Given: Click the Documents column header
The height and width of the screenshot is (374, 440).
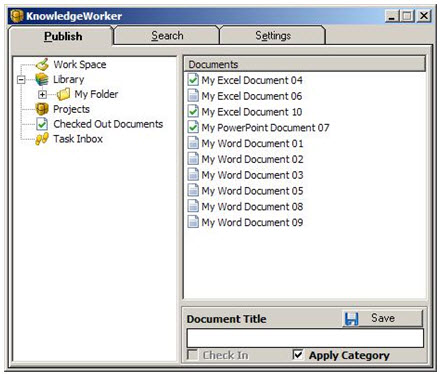Looking at the screenshot, I should tap(305, 64).
